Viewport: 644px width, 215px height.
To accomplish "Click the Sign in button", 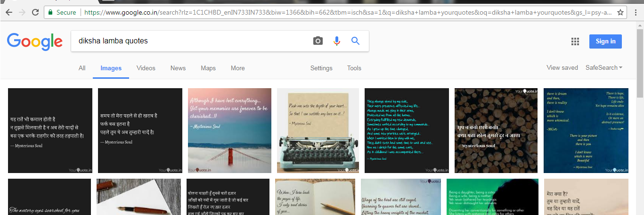I will pos(605,41).
